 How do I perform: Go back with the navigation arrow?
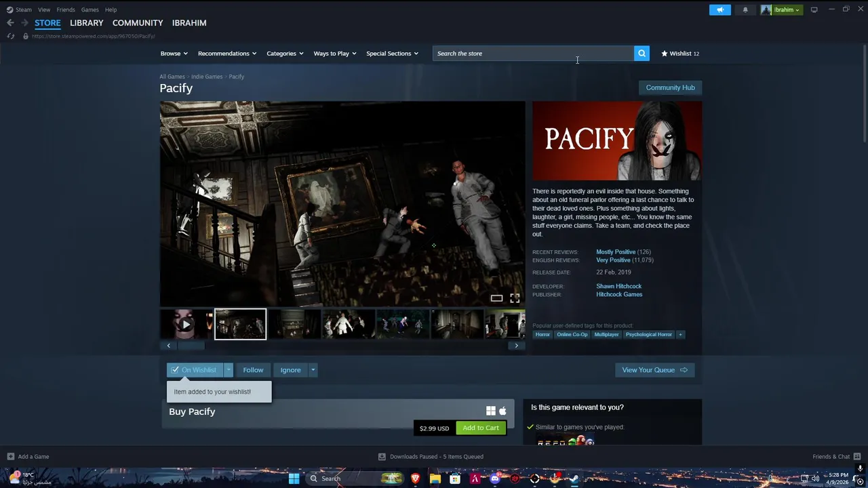[10, 22]
